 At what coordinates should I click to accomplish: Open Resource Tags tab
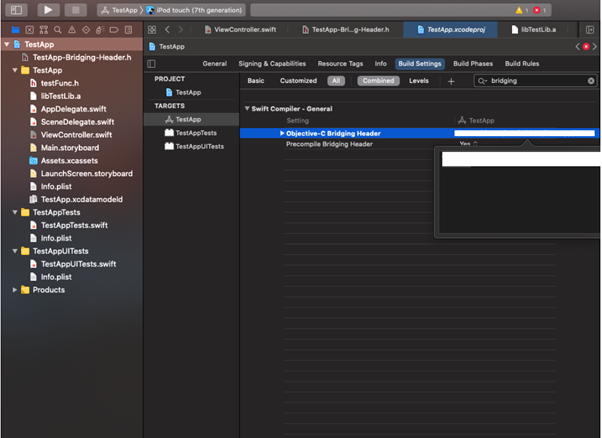click(340, 64)
